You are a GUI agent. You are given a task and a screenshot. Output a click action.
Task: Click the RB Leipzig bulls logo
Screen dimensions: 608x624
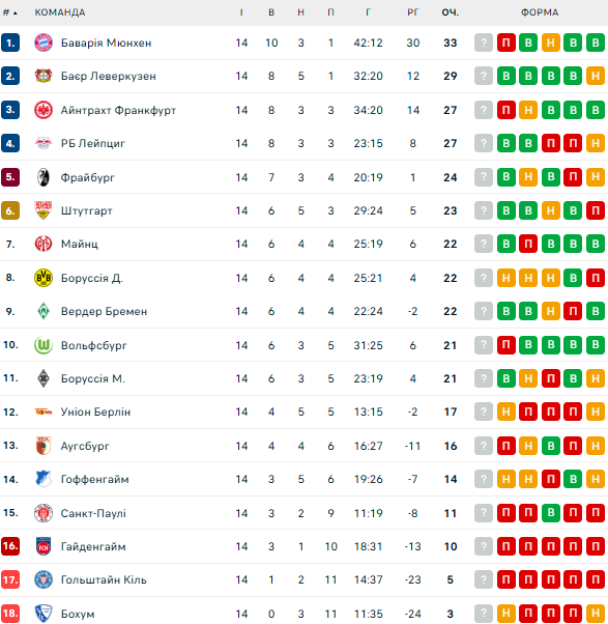pyautogui.click(x=43, y=143)
